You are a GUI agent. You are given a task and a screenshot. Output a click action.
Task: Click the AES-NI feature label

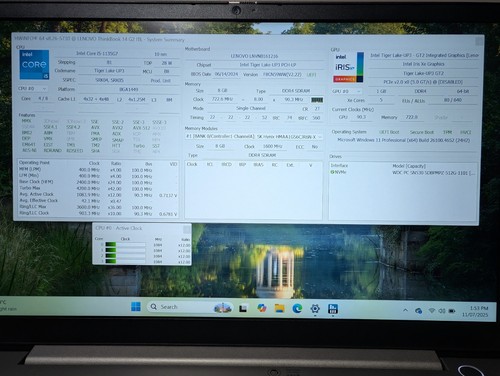pos(29,150)
